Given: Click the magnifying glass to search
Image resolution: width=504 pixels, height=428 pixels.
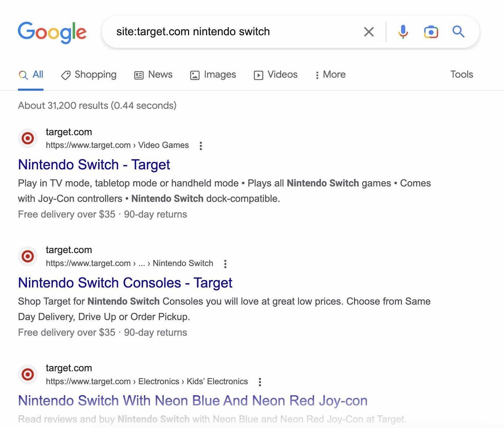Looking at the screenshot, I should click(458, 31).
